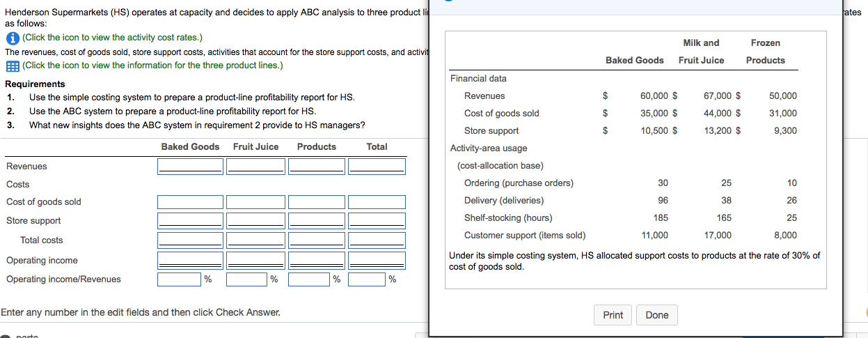Click the 10,500 store support value
Screen dimensions: 868x338
pyautogui.click(x=654, y=131)
